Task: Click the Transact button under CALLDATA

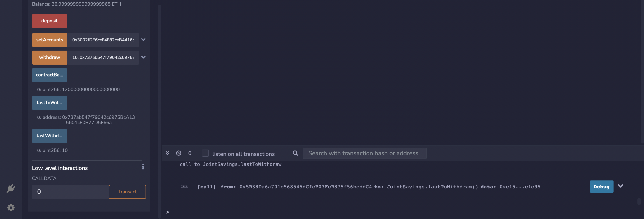Action: [127, 192]
